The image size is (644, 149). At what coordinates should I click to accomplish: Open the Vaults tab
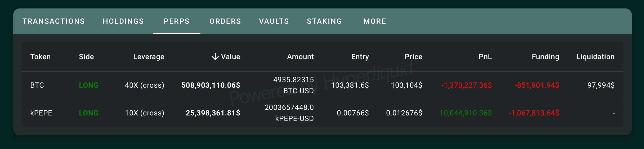pos(274,21)
